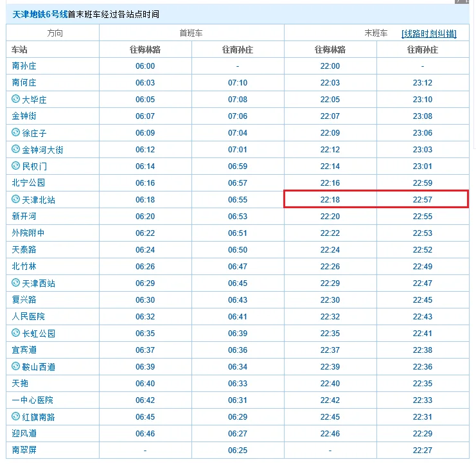Viewport: 476px width, 464px height.
Task: Open station link 金钟街
Action: click(x=24, y=116)
